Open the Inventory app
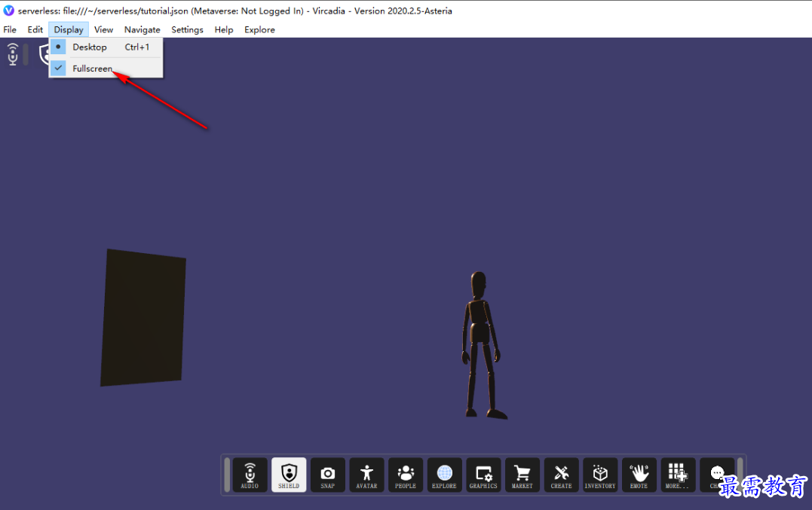This screenshot has width=812, height=510. click(600, 475)
